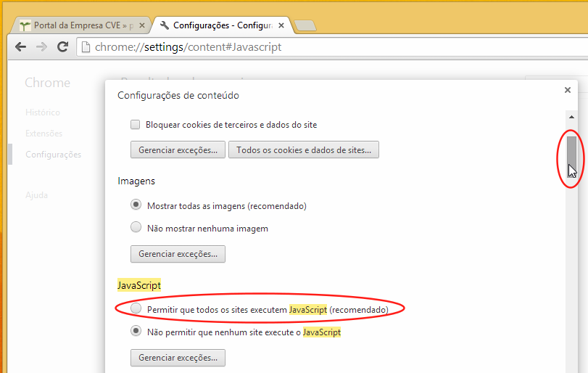Click the wrench icon on Configurações tab
Viewport: 588px width, 373px height.
[165, 25]
